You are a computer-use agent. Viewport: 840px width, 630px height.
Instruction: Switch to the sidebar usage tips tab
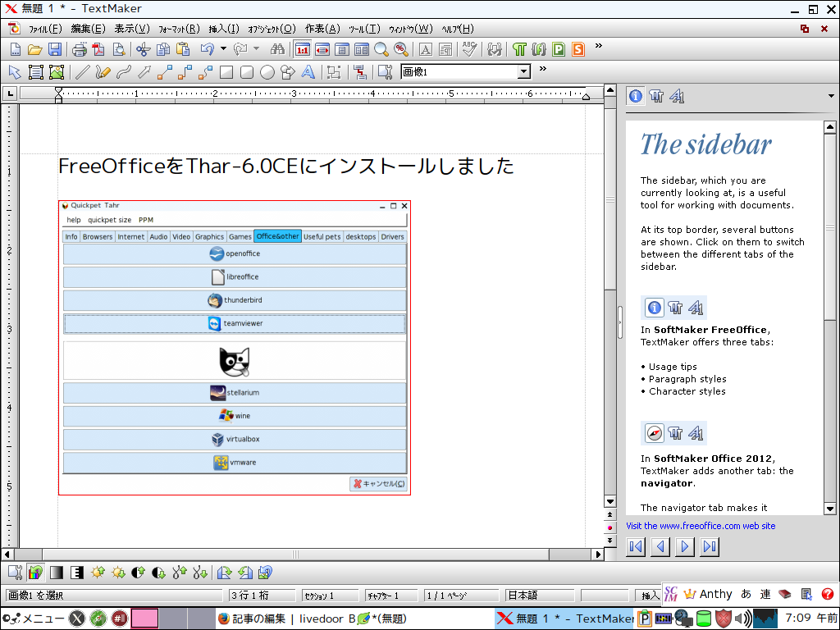tap(636, 97)
